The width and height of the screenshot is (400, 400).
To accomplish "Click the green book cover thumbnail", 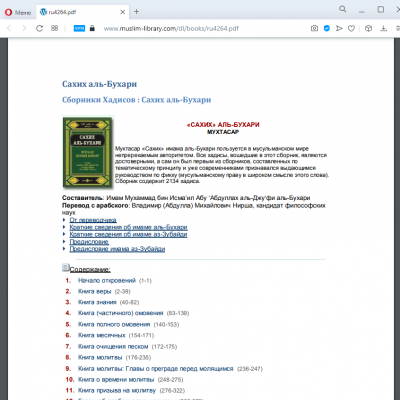I will point(88,152).
